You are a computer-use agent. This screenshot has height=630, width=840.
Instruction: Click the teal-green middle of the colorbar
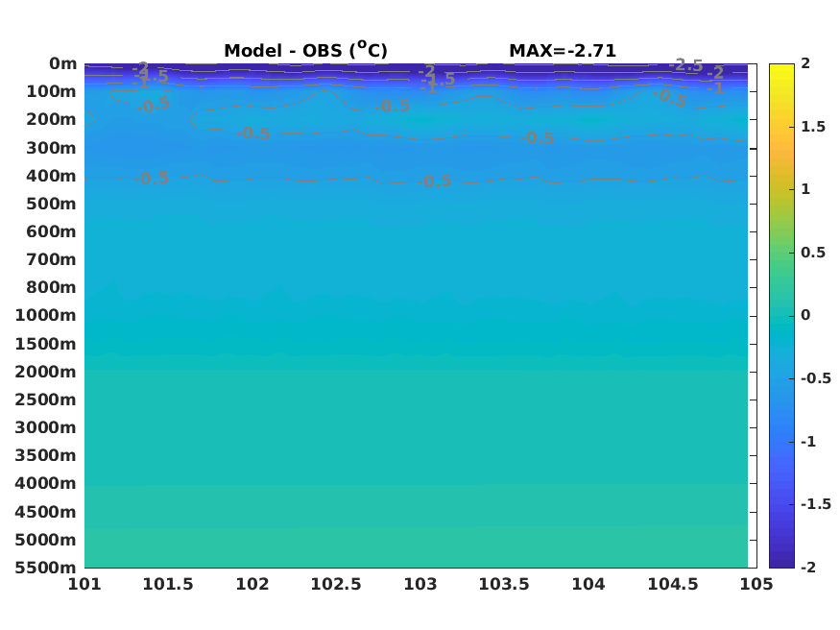(781, 316)
